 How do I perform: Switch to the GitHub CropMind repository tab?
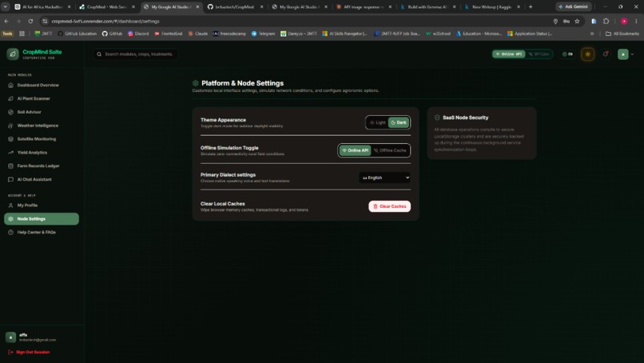(x=236, y=6)
